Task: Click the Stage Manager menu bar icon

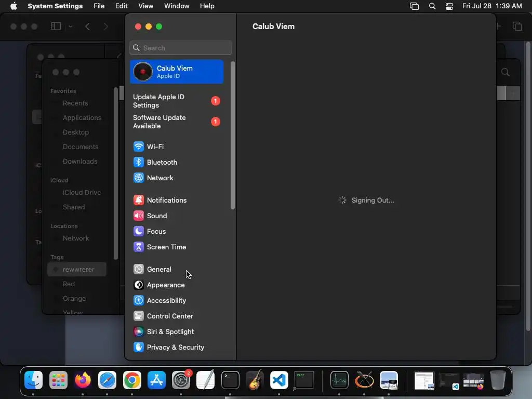Action: [414, 6]
